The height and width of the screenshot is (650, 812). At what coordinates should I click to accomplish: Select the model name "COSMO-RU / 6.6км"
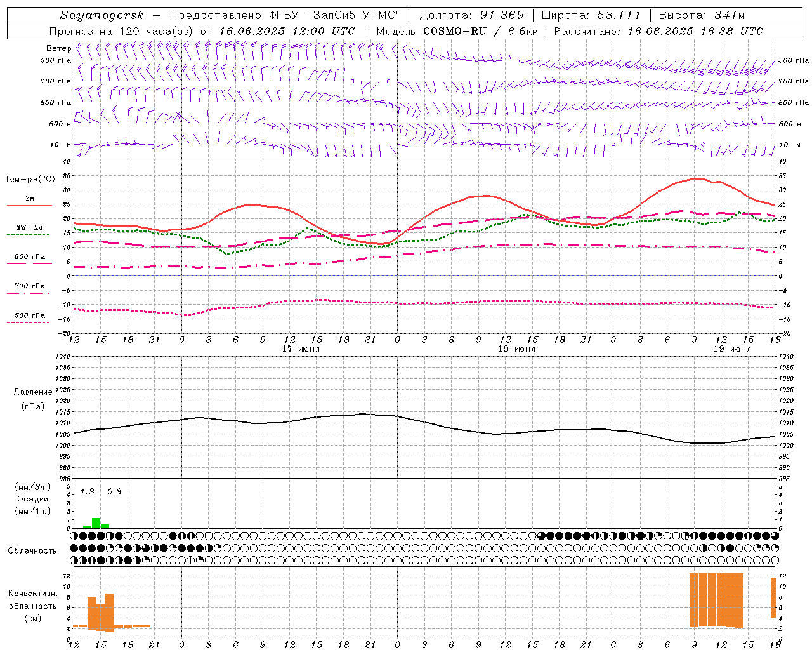pos(480,31)
